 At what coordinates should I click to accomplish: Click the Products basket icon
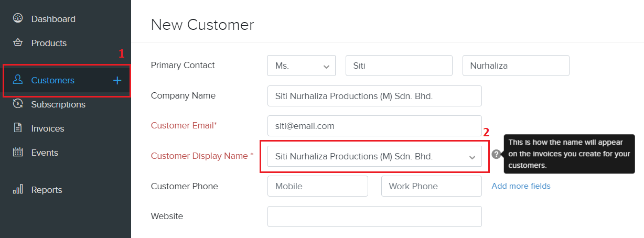pyautogui.click(x=18, y=42)
